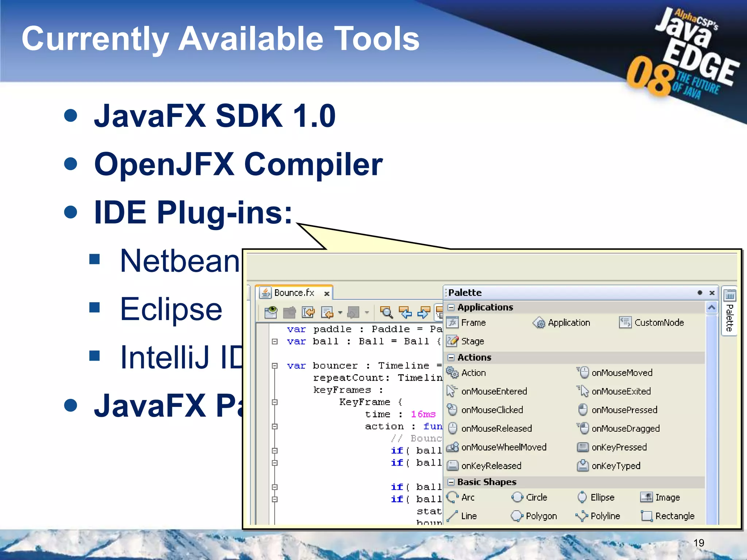Select the Frame palette item
The width and height of the screenshot is (747, 560).
pyautogui.click(x=467, y=323)
